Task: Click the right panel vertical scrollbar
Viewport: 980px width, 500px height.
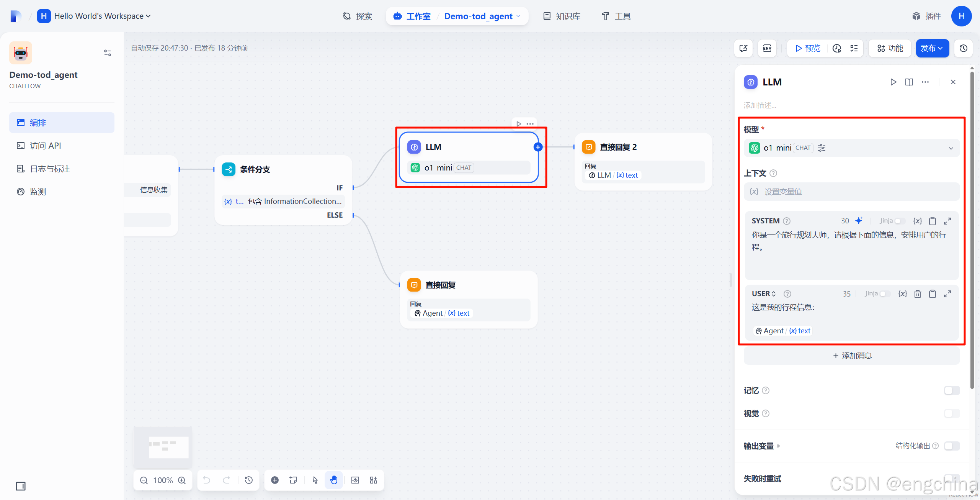Action: coord(972,230)
